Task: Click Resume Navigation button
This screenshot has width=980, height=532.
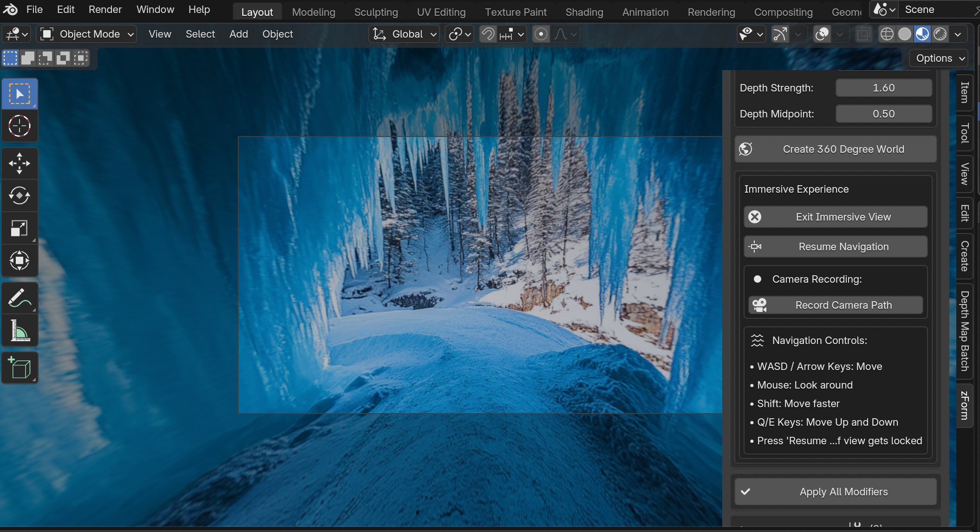Action: (836, 247)
